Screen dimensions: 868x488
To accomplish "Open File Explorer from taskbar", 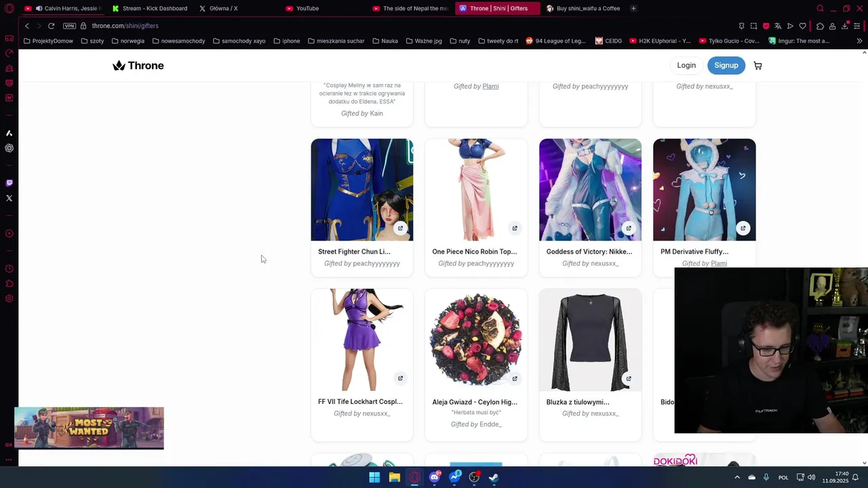I will click(394, 477).
